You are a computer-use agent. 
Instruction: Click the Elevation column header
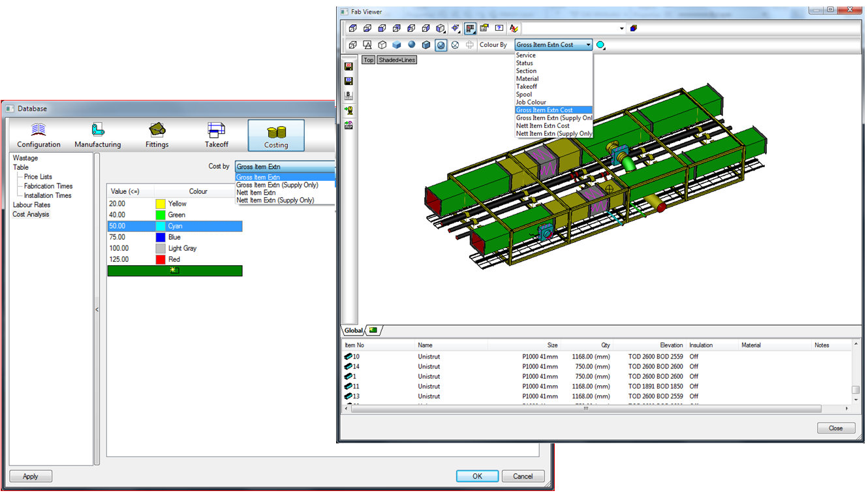649,345
